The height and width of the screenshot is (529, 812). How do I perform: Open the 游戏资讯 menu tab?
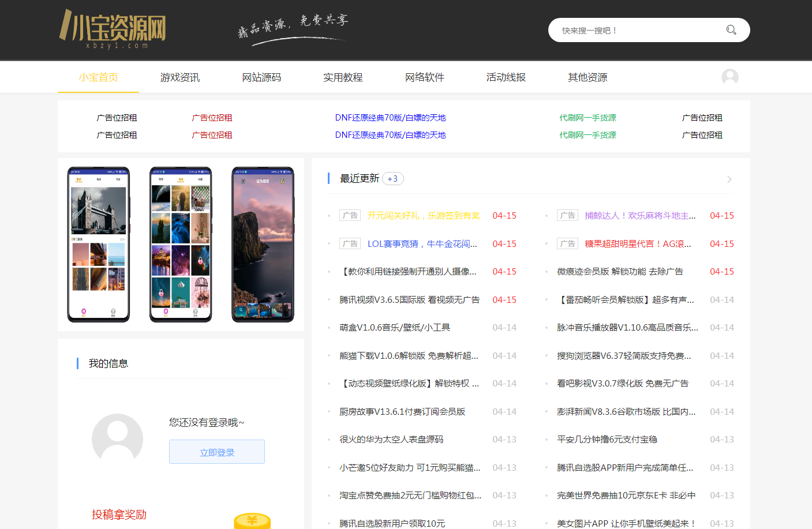coord(179,77)
